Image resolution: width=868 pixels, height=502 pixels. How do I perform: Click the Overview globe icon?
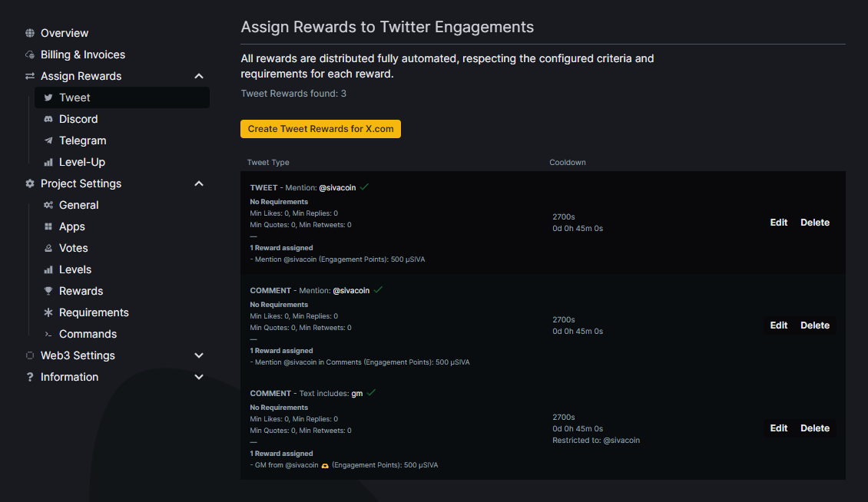tap(30, 33)
